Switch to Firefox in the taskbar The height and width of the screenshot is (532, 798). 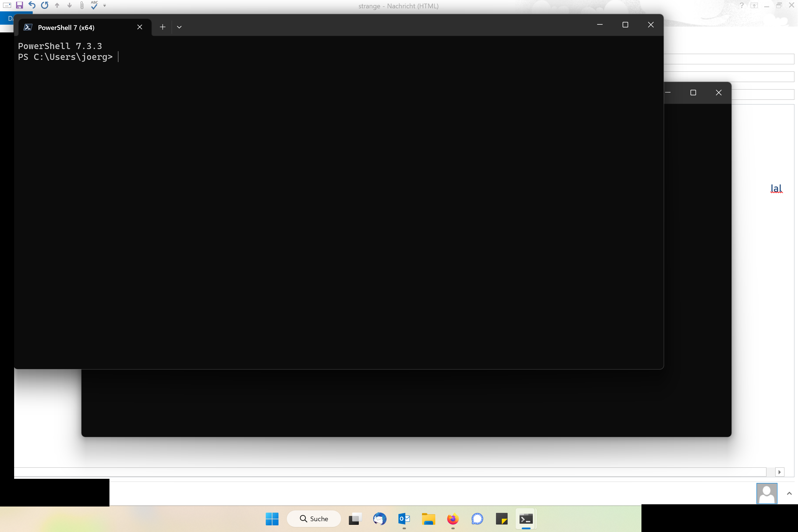453,519
